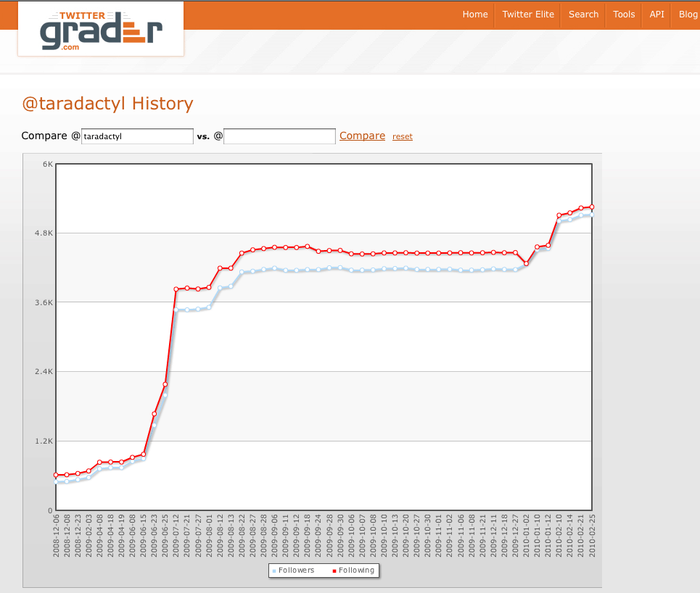Select Following data point at 2010-02-10

click(x=559, y=215)
